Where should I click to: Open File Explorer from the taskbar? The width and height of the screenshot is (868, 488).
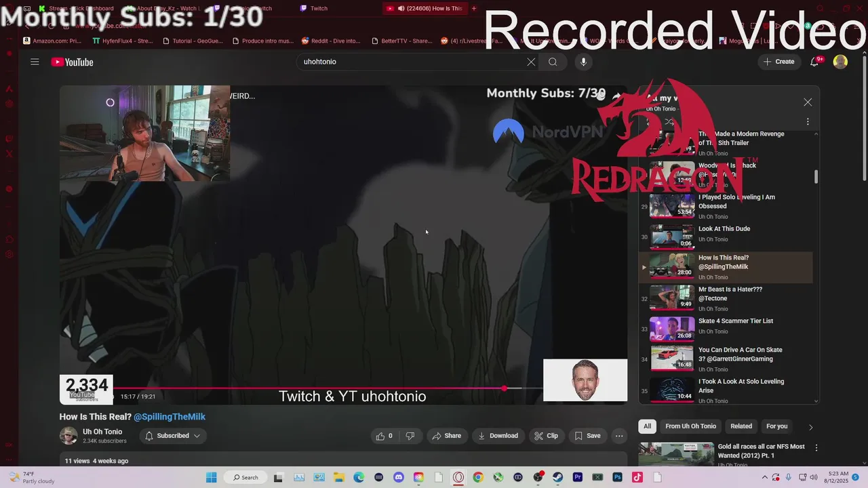point(338,477)
